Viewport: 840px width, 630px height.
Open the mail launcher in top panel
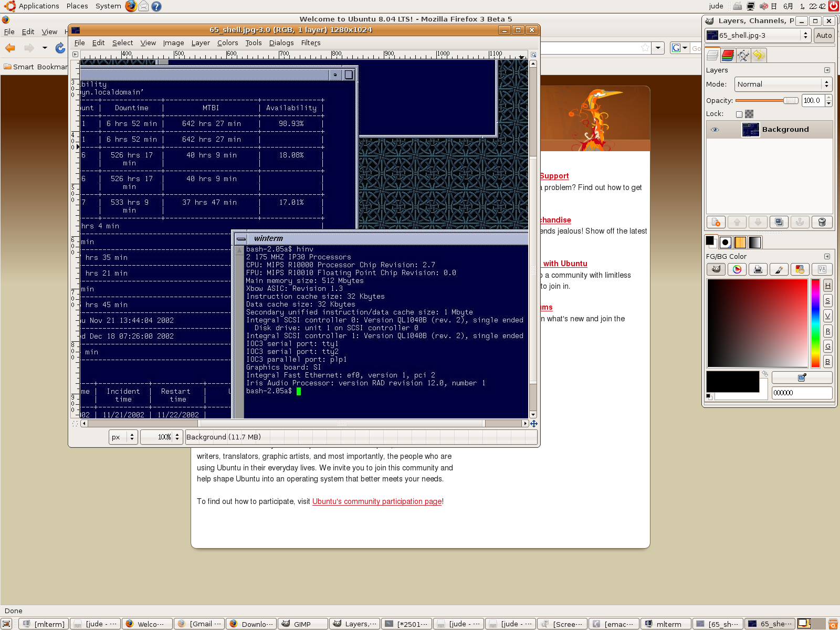143,6
